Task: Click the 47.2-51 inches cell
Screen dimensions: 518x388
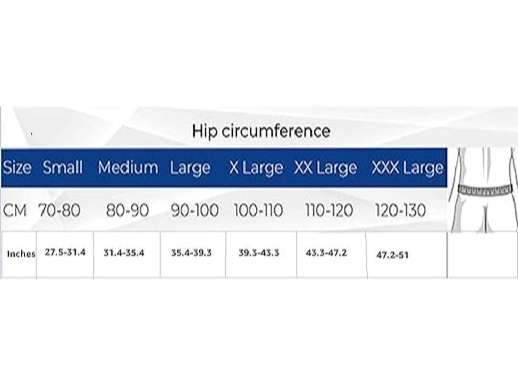Action: (x=392, y=255)
